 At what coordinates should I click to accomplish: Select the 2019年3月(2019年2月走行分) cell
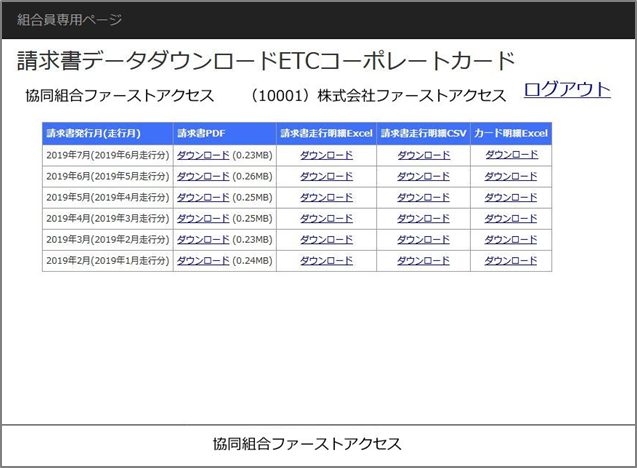pos(108,240)
